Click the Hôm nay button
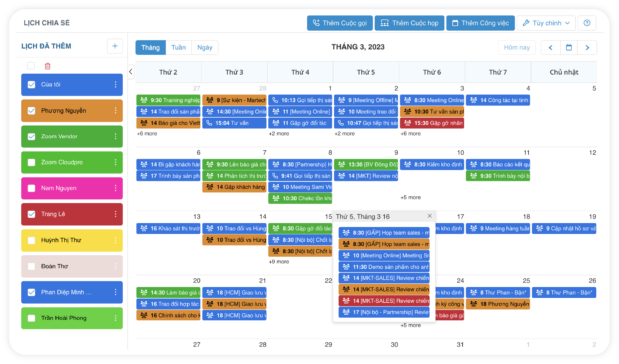The width and height of the screenshot is (619, 364). 517,48
